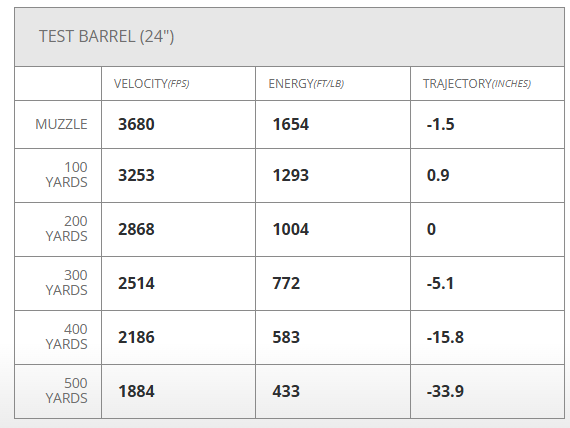Screen dimensions: 570x428
Task: Select the TRAJECTORY (INCHES) column header
Action: [x=477, y=84]
